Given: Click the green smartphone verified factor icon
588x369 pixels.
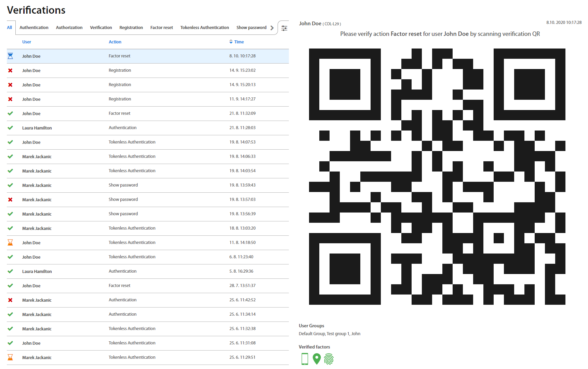Looking at the screenshot, I should tap(305, 359).
